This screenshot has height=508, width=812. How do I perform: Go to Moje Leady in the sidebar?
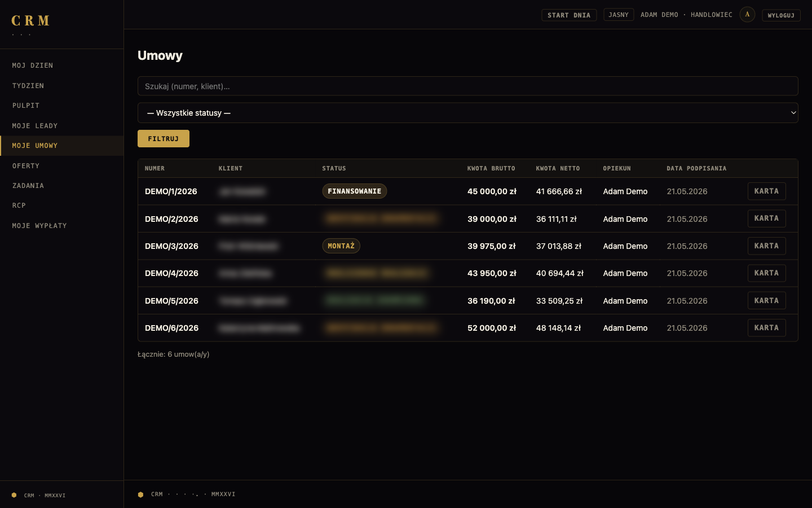[x=35, y=126]
